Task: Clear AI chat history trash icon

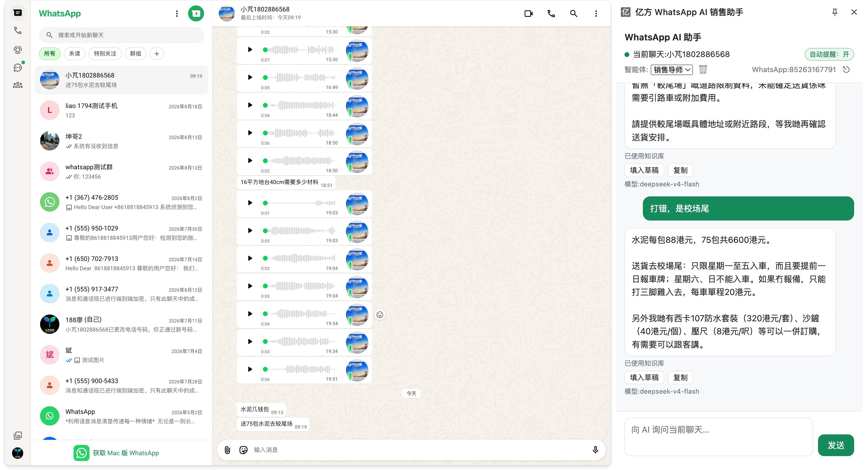Action: tap(703, 69)
